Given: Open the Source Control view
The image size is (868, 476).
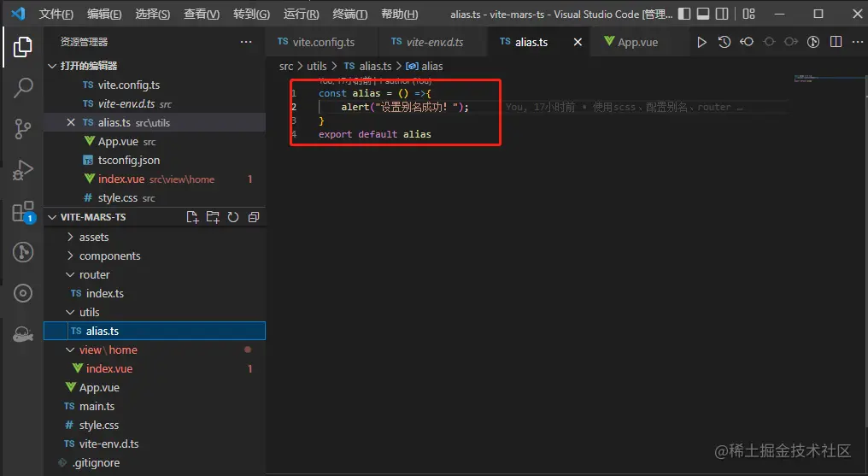Looking at the screenshot, I should (23, 128).
